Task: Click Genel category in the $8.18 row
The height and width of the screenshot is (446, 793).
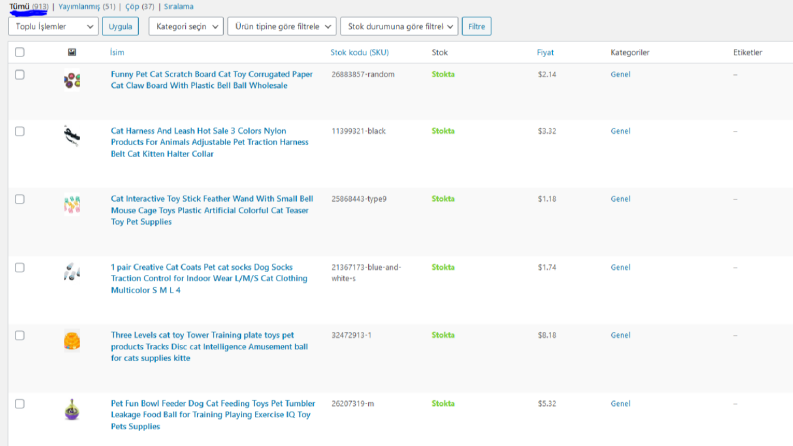Action: click(620, 335)
